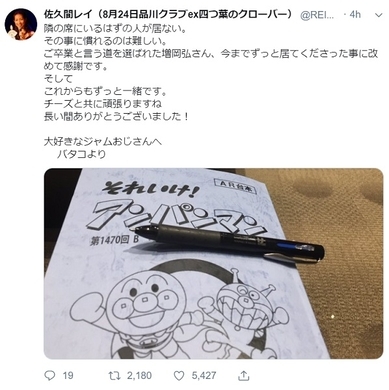Reply using the speech bubble icon
The image size is (389, 390).
(x=50, y=376)
